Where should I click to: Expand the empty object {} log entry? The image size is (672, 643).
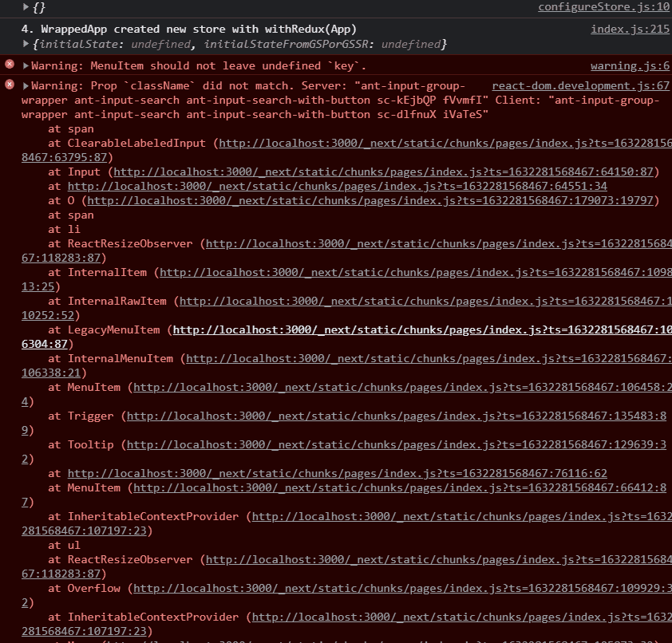[x=26, y=7]
